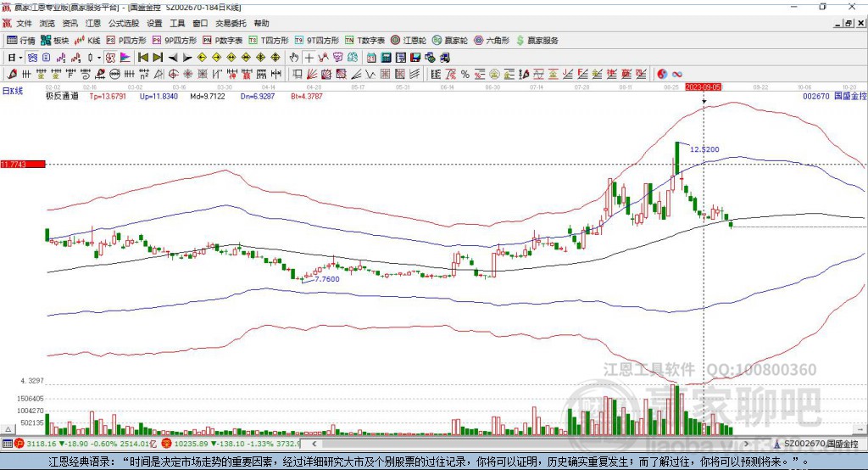Open the calendar date icon
This screenshot has height=470, width=868.
pyautogui.click(x=371, y=58)
